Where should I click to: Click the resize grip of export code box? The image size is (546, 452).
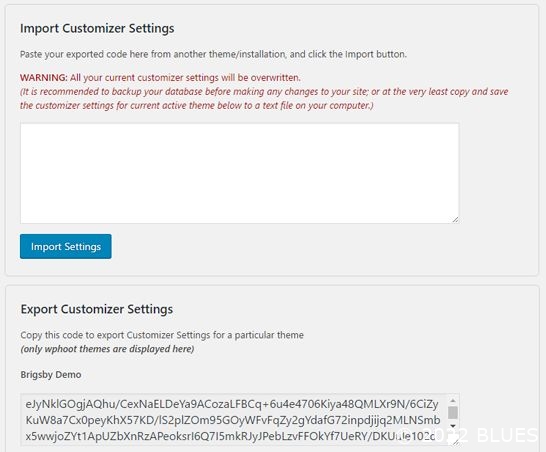455,442
